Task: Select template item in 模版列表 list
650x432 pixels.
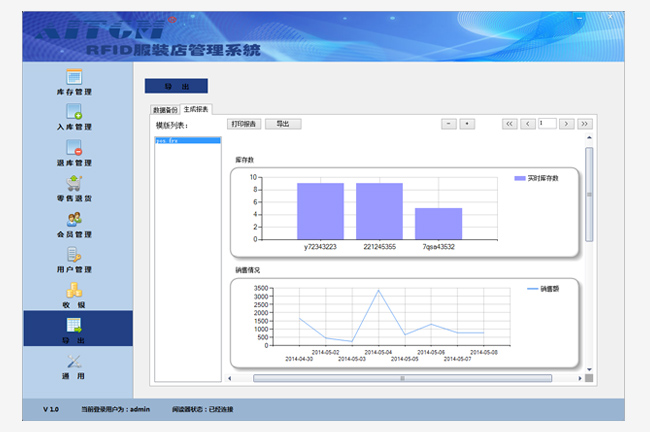Action: 187,141
